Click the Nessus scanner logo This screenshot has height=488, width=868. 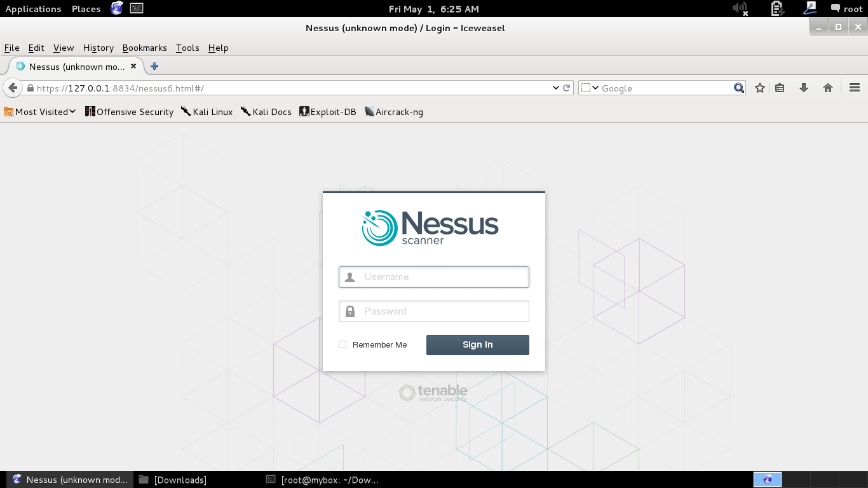click(x=430, y=227)
